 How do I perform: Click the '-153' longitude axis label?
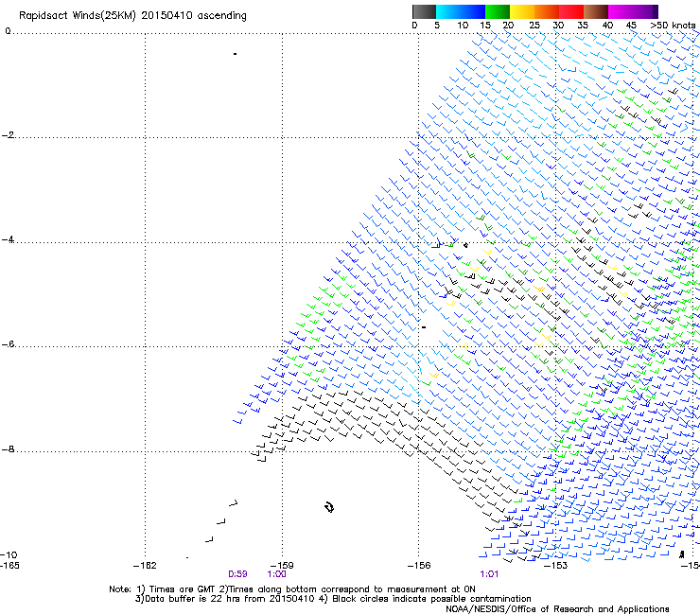pyautogui.click(x=556, y=566)
